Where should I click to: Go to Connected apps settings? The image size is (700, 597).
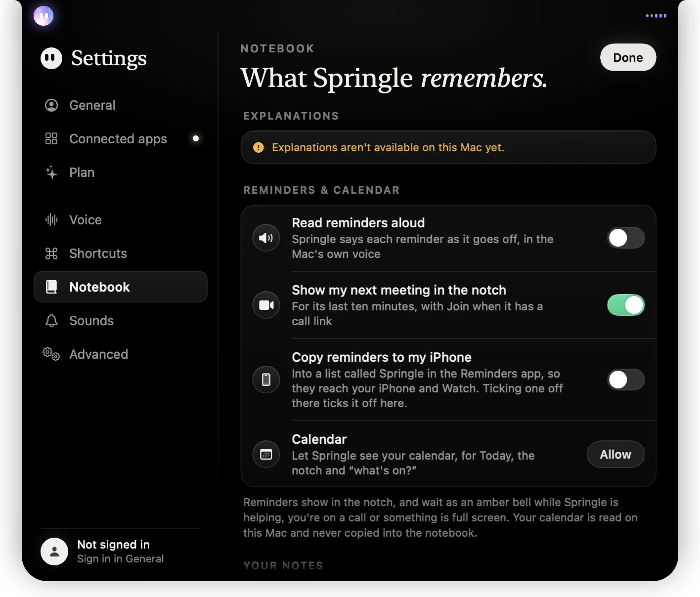point(121,139)
